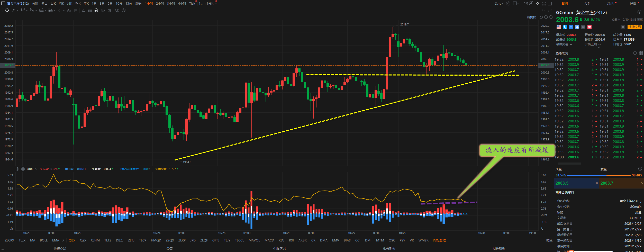This screenshot has height=252, width=644.
Task: Toggle left sidebar panel icon
Action: [x=3, y=3]
